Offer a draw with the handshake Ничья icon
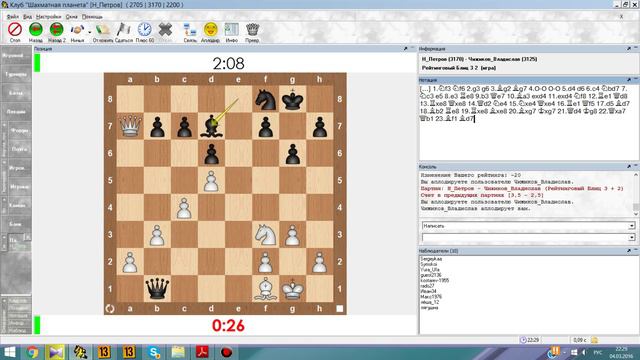The width and height of the screenshot is (640, 360). 77,29
